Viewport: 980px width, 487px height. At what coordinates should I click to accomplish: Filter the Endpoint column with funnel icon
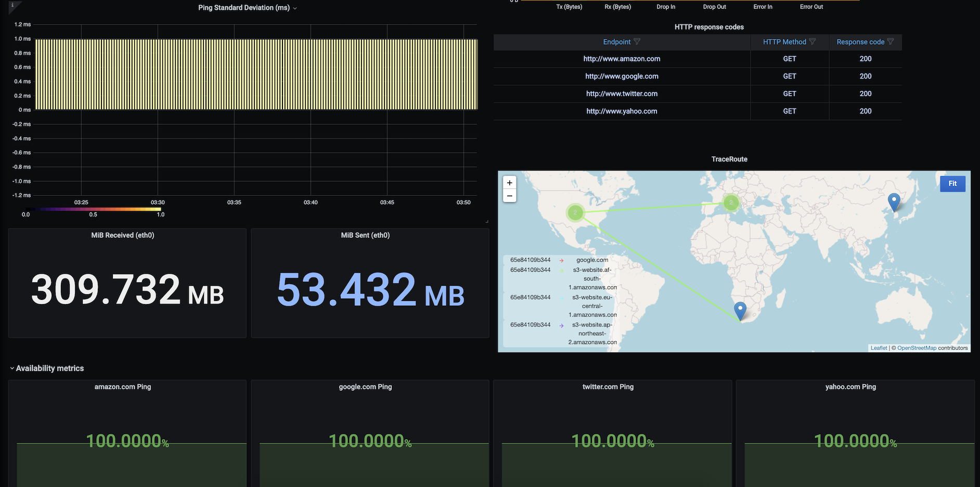[x=637, y=42]
